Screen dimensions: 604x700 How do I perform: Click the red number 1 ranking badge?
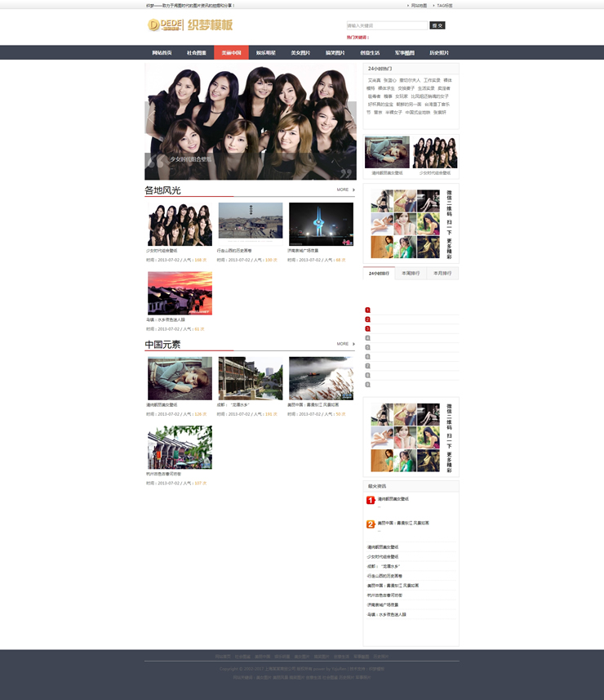tap(367, 310)
